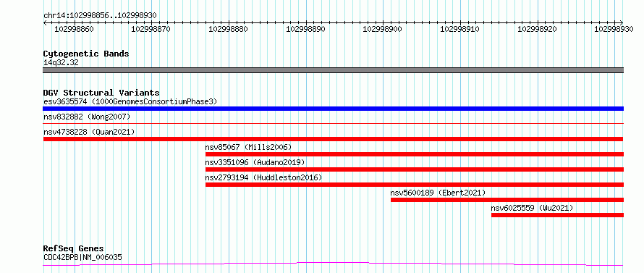This screenshot has width=644, height=273.
Task: Click the nsv85067 red variant bar
Action: (x=415, y=154)
